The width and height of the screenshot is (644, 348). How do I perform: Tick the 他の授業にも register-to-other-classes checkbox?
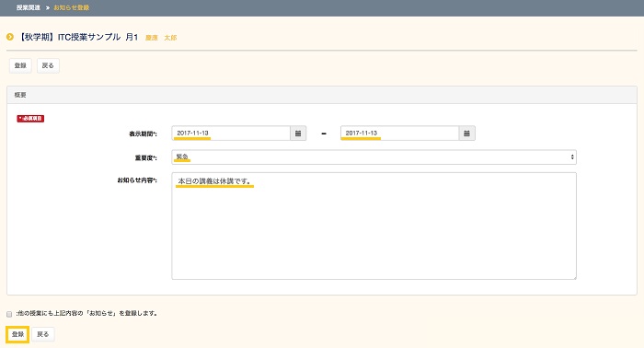coord(9,314)
